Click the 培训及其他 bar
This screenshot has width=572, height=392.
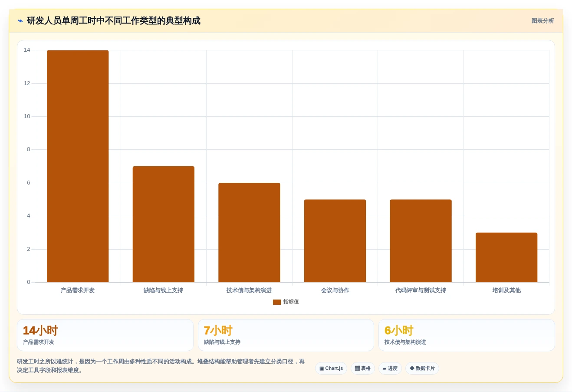click(506, 257)
